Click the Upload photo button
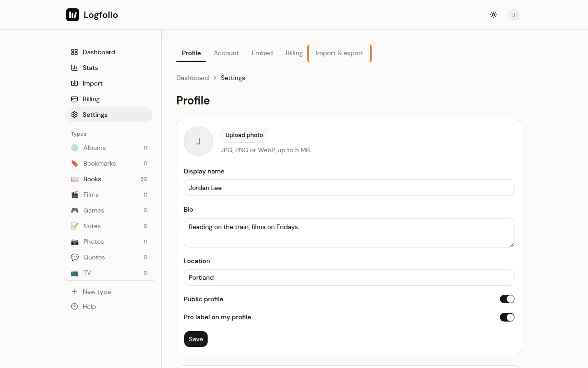The width and height of the screenshot is (588, 368). [244, 135]
